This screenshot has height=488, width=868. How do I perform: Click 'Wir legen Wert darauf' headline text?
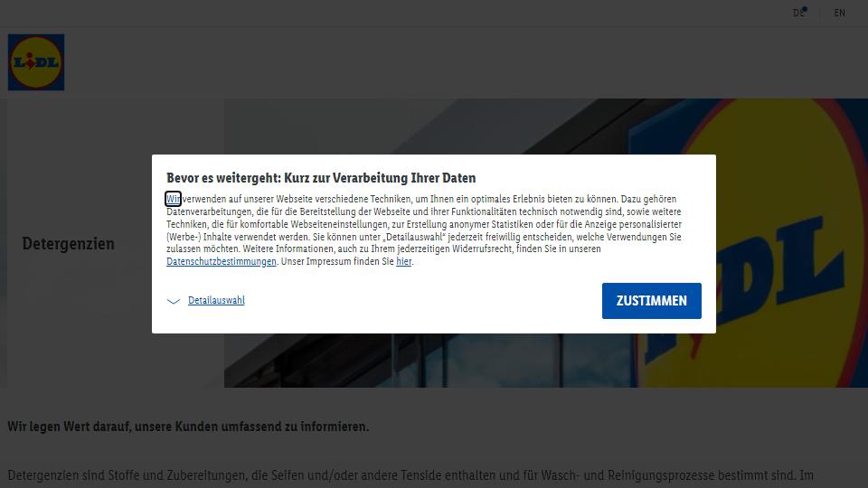tap(188, 427)
